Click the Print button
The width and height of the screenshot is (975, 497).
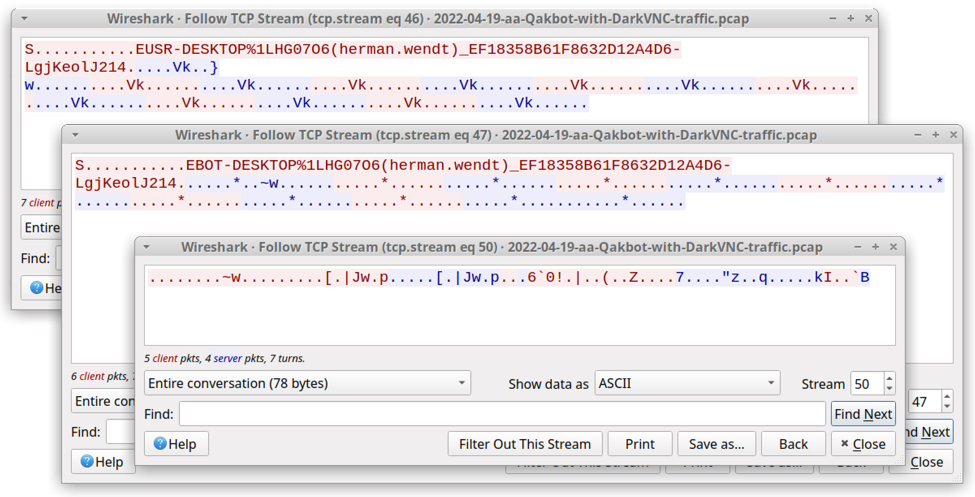click(640, 444)
